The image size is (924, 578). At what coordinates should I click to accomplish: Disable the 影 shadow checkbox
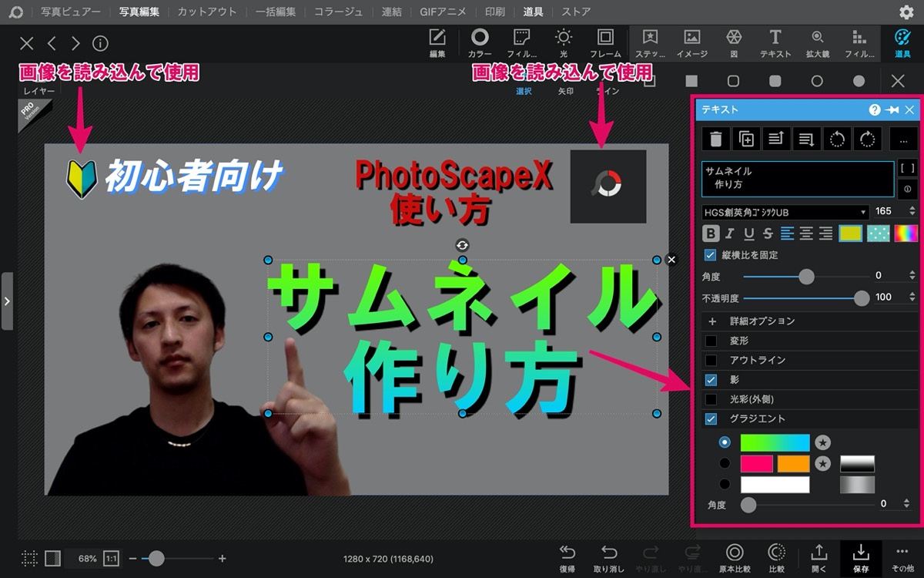pos(711,380)
